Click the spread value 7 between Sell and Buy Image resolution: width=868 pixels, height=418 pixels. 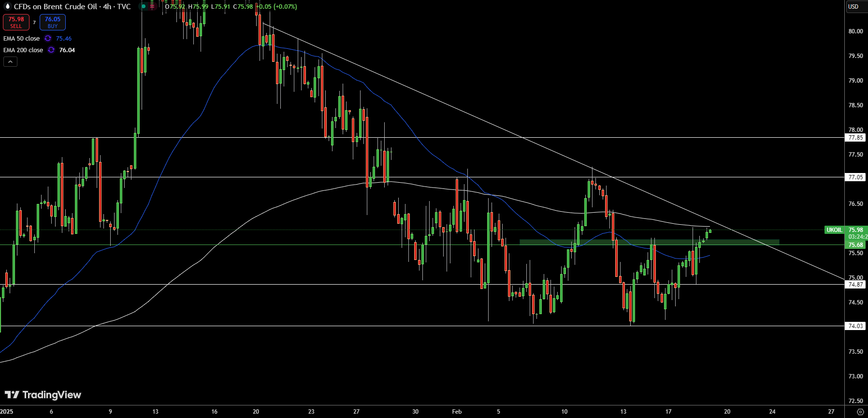click(x=34, y=22)
